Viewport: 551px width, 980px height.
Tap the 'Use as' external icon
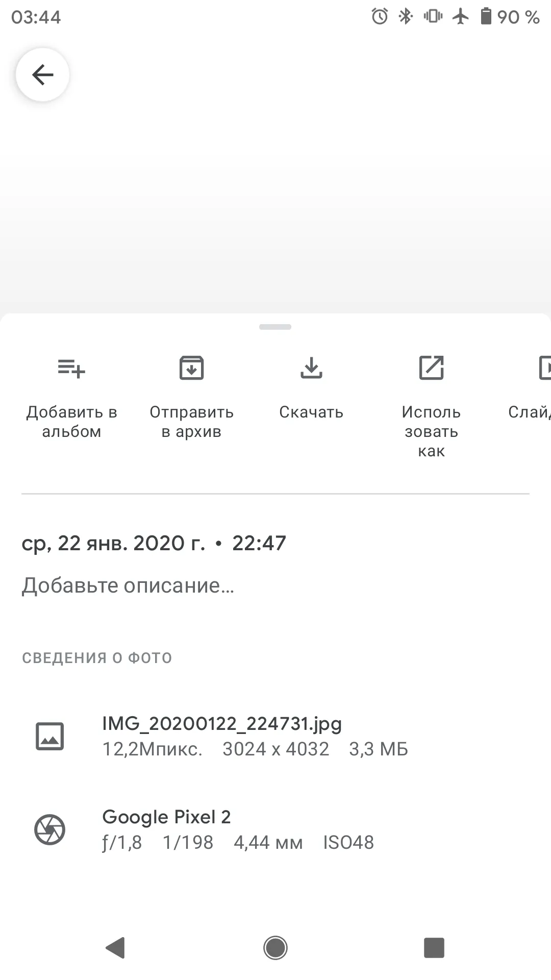(431, 368)
